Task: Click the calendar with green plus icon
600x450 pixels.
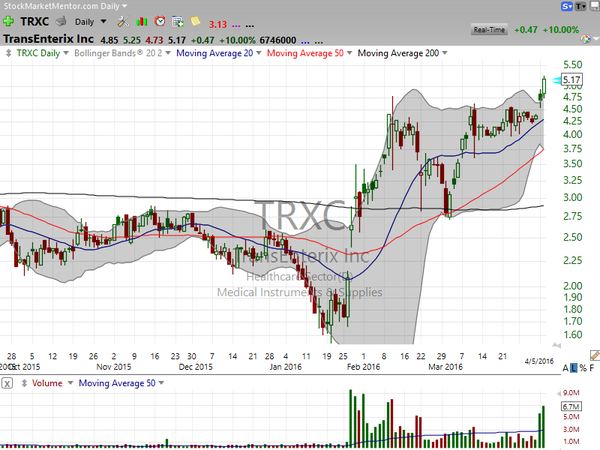Action: 178,21
